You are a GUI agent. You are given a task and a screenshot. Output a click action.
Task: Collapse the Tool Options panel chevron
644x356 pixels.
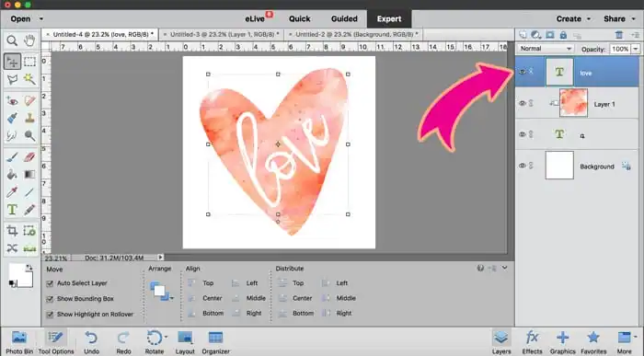(x=505, y=268)
